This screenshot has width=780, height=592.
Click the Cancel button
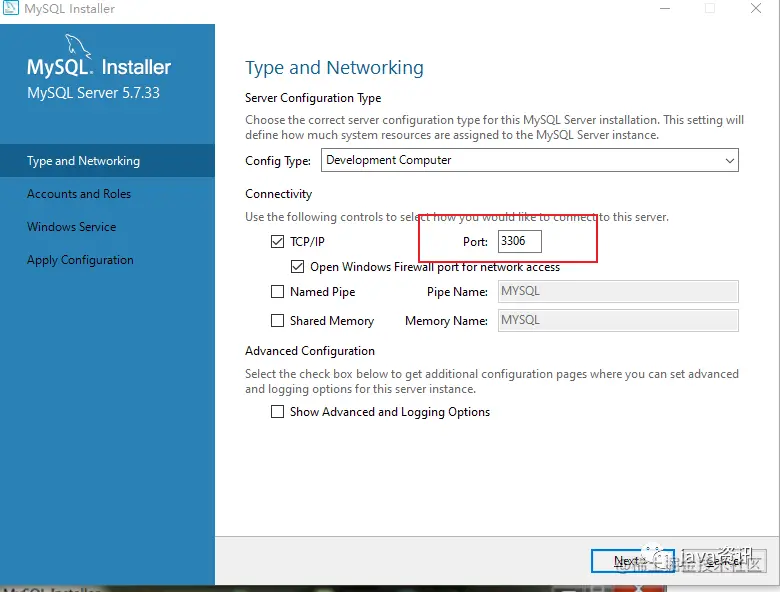pyautogui.click(x=724, y=561)
